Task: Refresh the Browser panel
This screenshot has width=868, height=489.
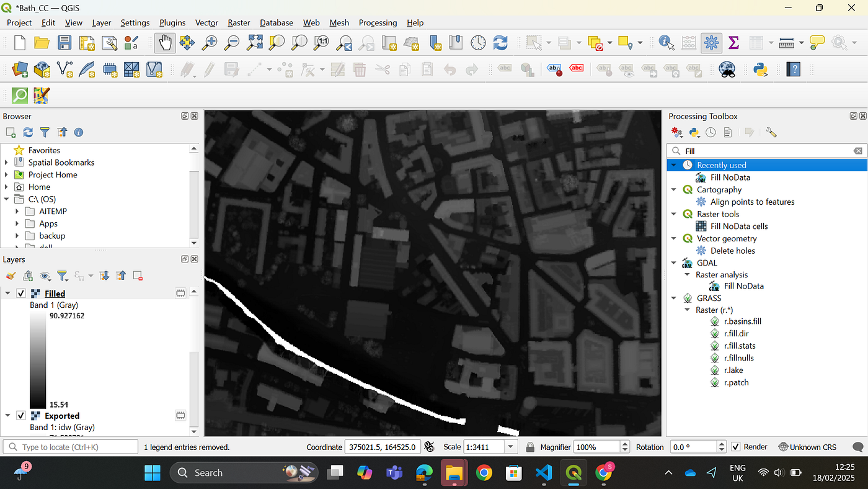Action: click(28, 132)
